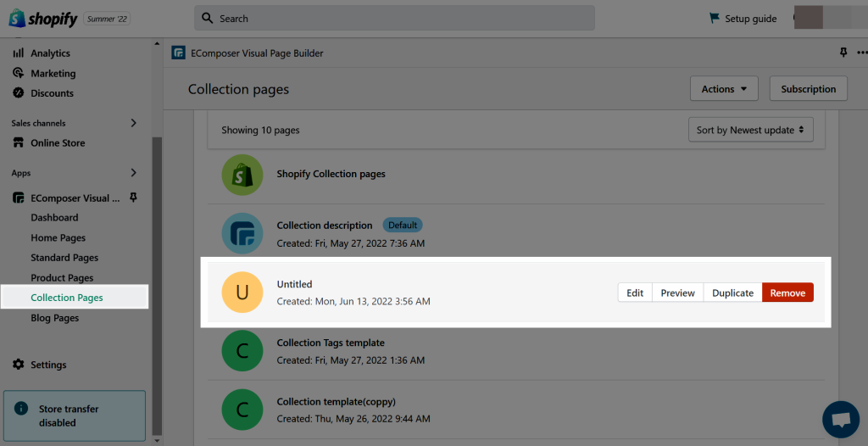Click Duplicate on the Untitled page

(x=732, y=293)
